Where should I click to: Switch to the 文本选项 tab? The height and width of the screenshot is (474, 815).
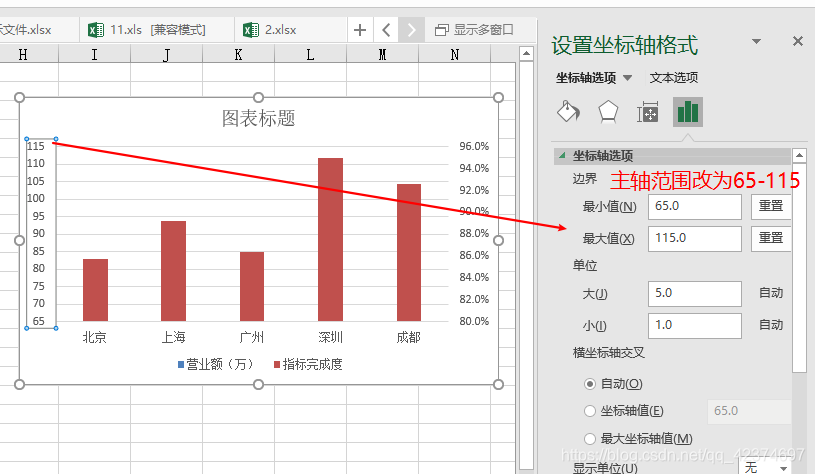click(x=674, y=78)
